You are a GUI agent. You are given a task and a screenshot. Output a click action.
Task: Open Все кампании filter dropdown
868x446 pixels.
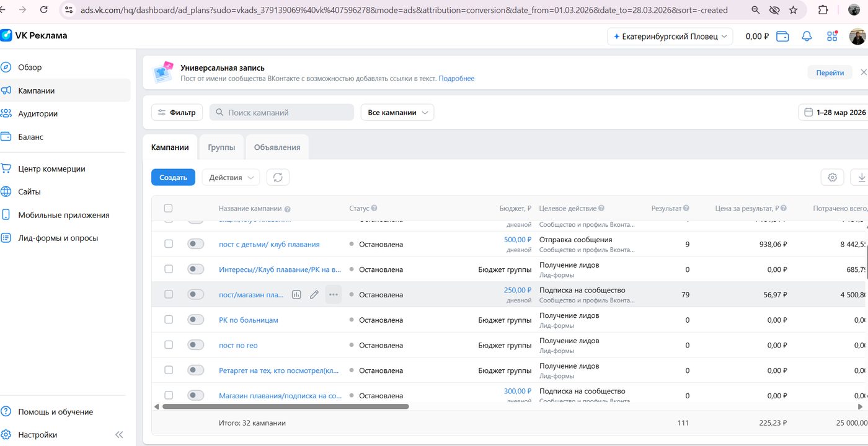(397, 112)
